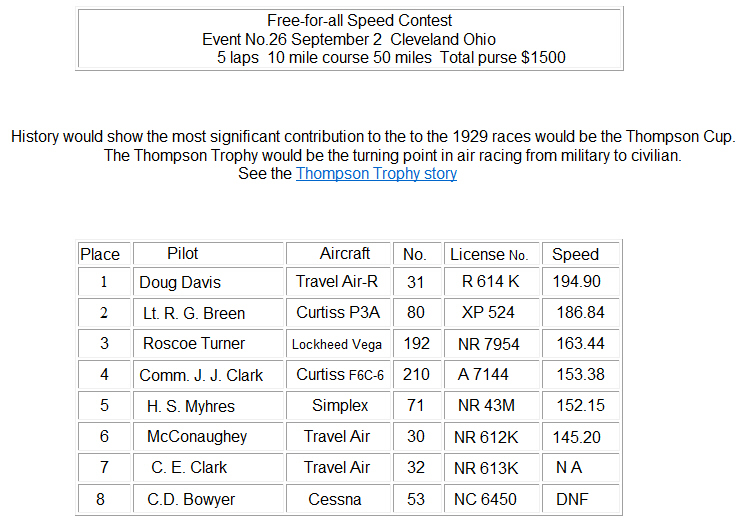Click the 194.90 speed value
The height and width of the screenshot is (523, 748).
(x=577, y=283)
